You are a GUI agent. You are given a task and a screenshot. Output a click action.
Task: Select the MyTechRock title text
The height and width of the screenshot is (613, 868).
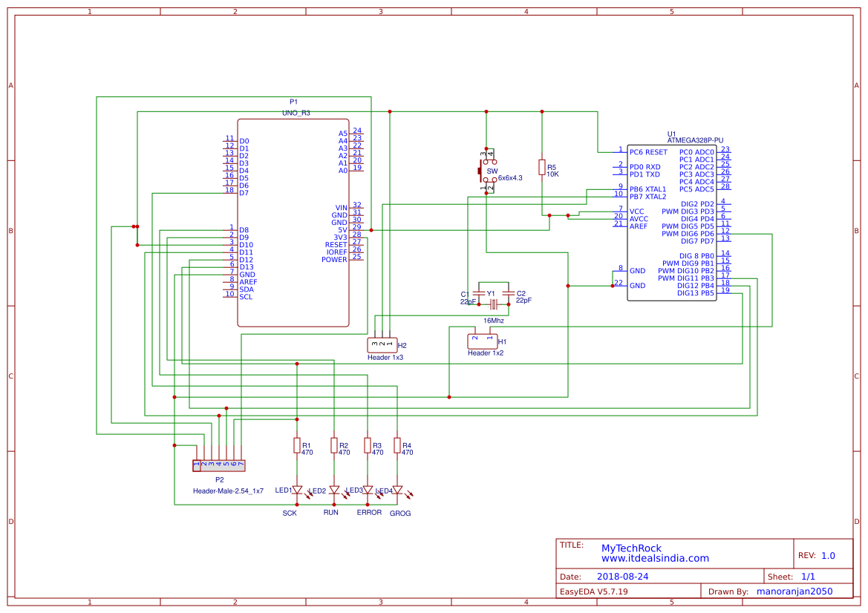(633, 548)
